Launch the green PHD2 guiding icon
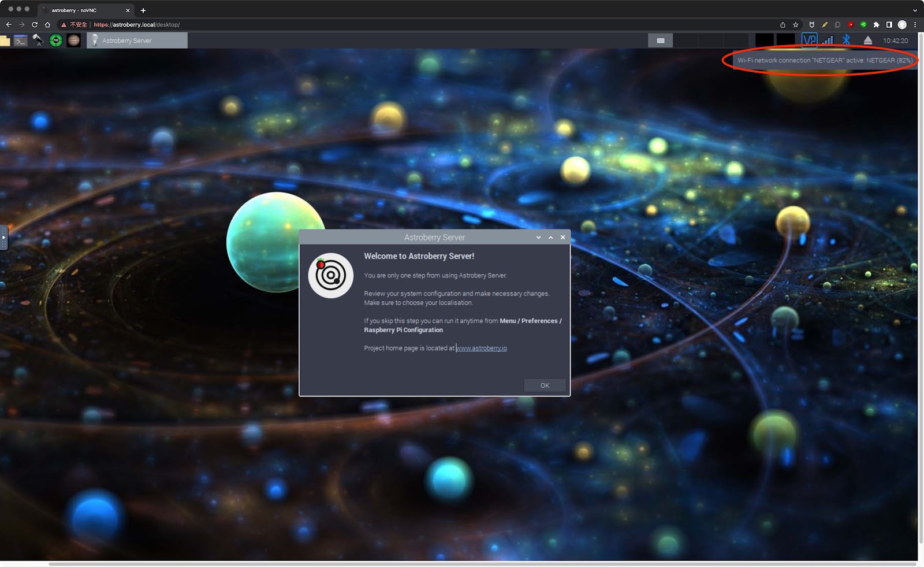 click(56, 40)
